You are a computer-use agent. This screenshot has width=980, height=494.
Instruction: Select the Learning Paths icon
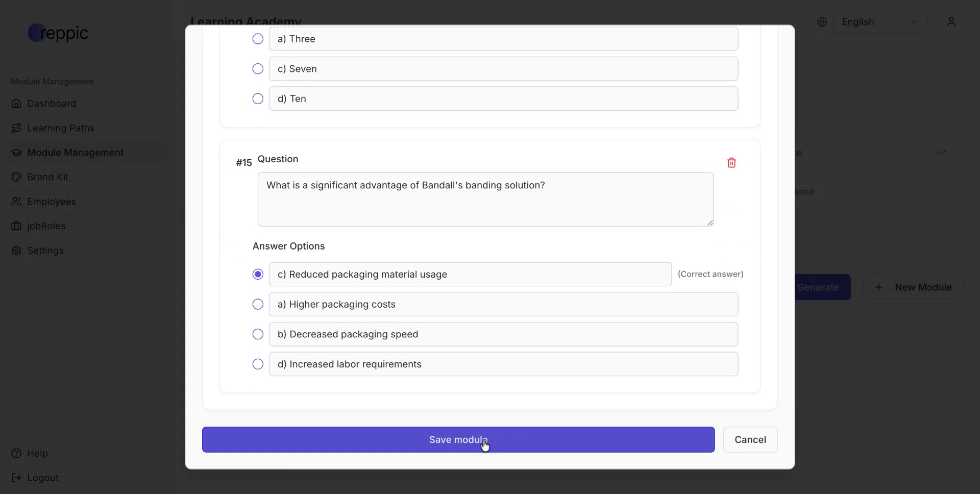pos(17,128)
